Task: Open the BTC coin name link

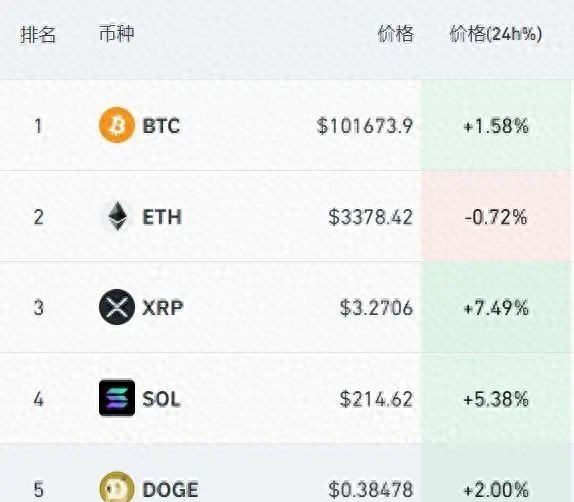Action: point(161,126)
